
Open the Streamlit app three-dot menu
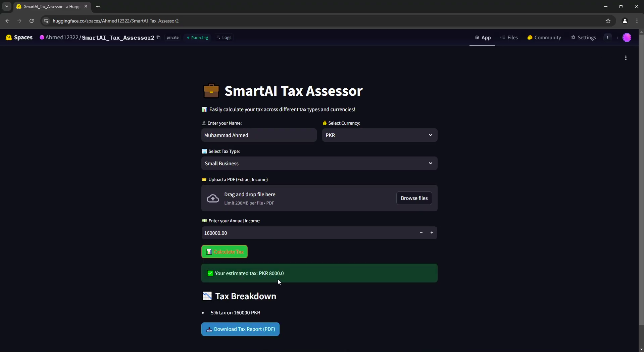pyautogui.click(x=626, y=58)
